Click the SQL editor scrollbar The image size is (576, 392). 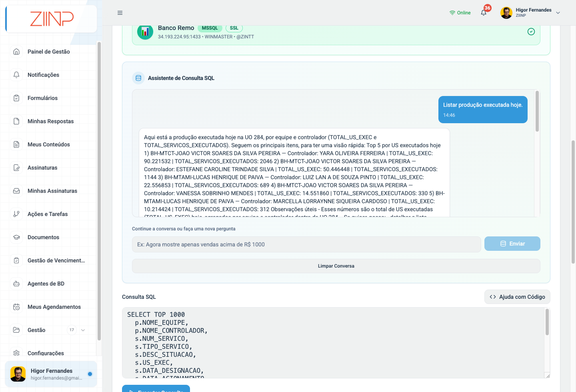547,322
